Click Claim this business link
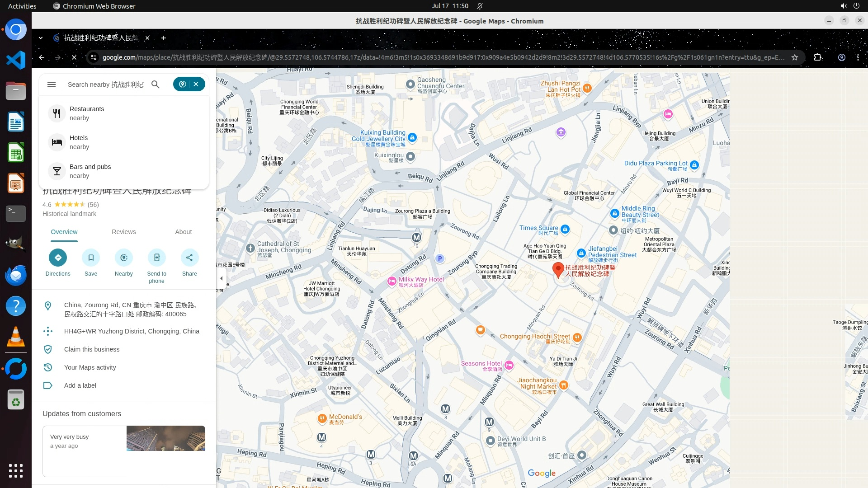Viewport: 868px width, 488px height. pyautogui.click(x=92, y=349)
